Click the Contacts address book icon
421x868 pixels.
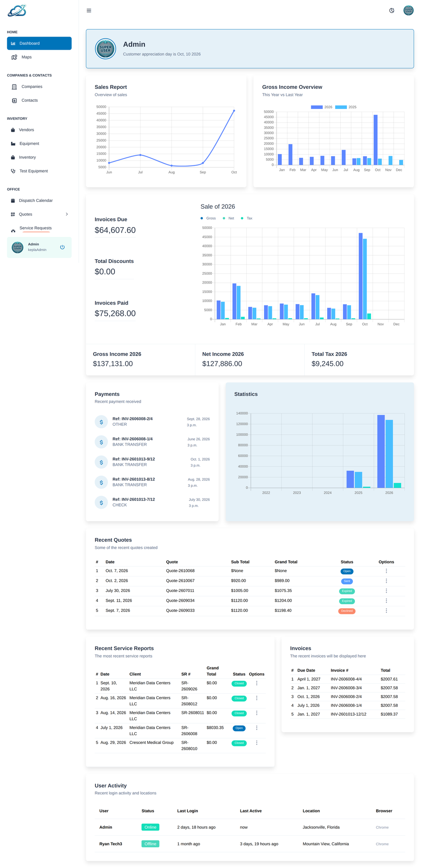pos(14,101)
